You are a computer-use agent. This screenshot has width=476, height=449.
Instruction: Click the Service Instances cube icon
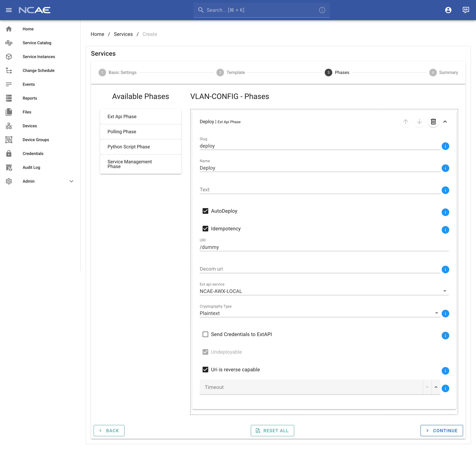coord(9,57)
